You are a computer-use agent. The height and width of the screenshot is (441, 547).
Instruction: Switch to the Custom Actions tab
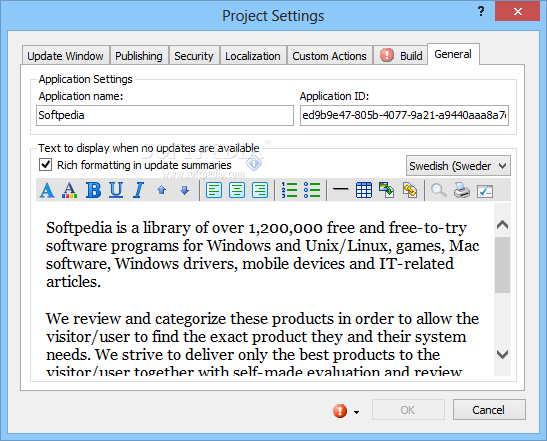tap(329, 56)
